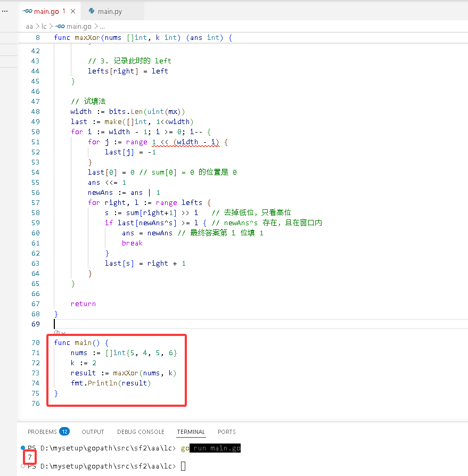The height and width of the screenshot is (476, 468).
Task: Click the terminal command 'run main.go'
Action: [215, 448]
